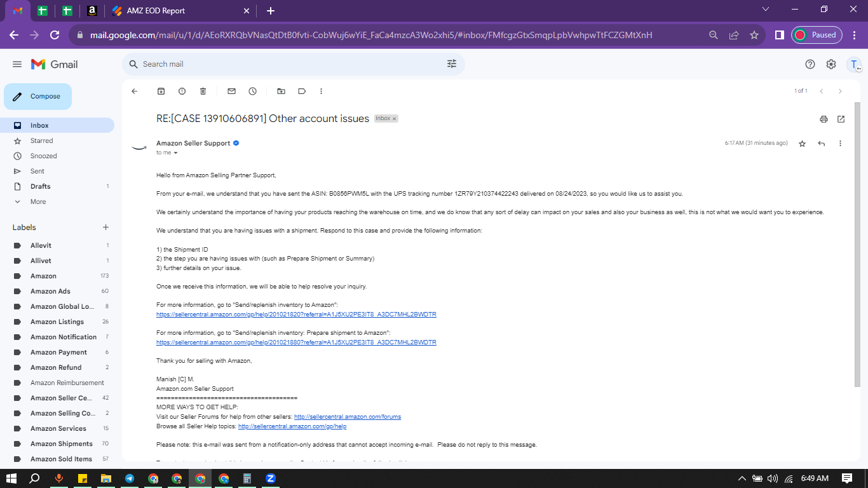
Task: Remove the Inbox label from this conversation
Action: point(394,119)
